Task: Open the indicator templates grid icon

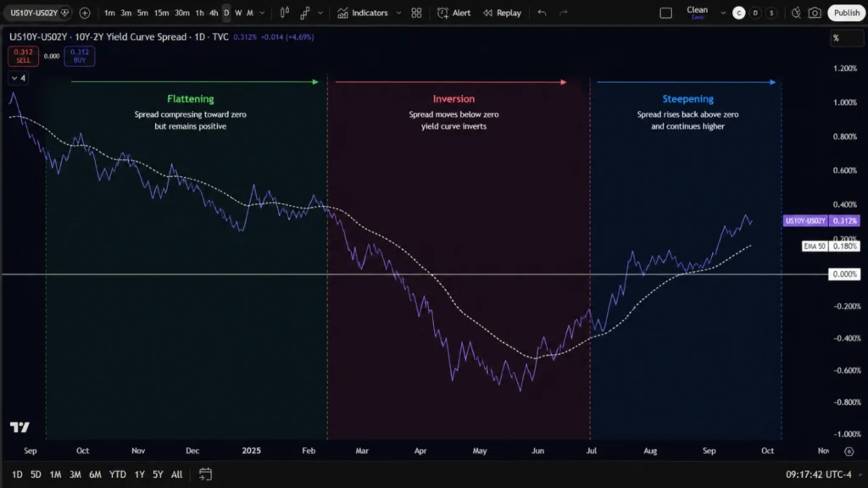Action: pos(417,13)
